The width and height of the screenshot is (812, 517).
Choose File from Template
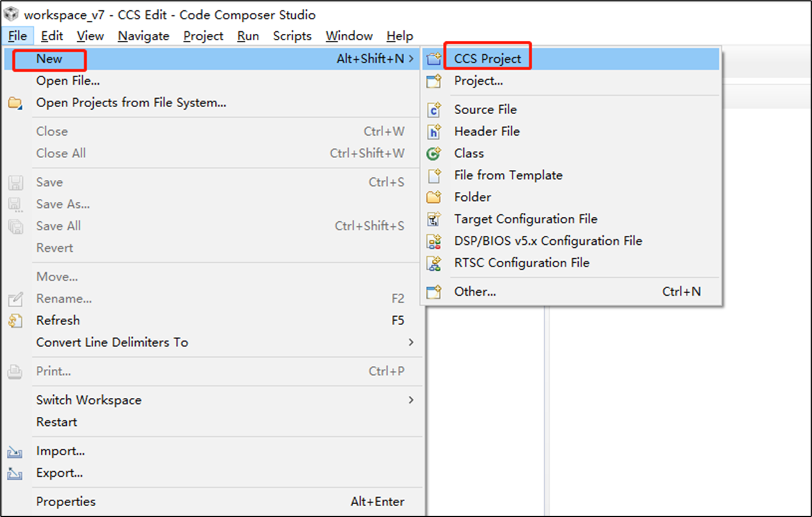click(571, 175)
